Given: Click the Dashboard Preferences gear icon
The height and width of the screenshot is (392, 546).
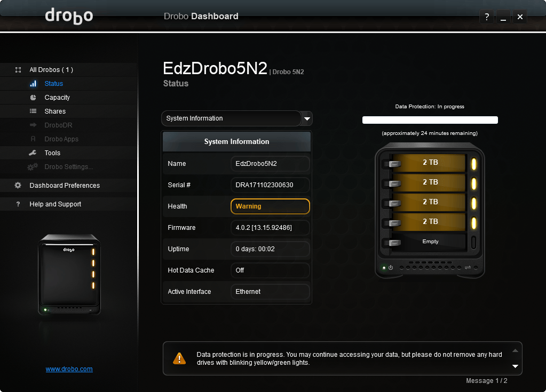Looking at the screenshot, I should (x=18, y=186).
